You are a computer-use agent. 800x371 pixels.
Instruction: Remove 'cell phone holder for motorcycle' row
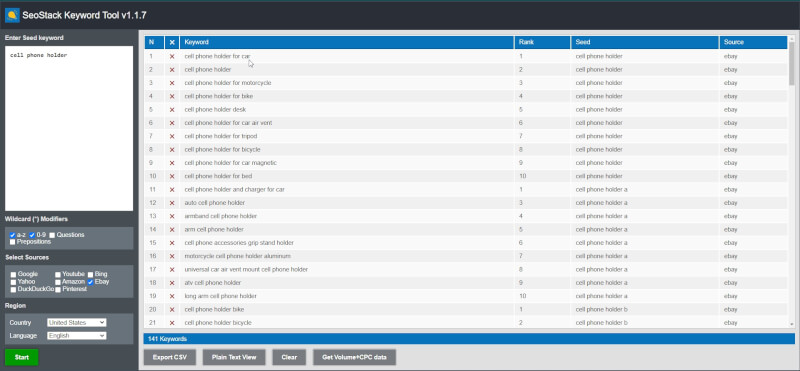point(172,83)
